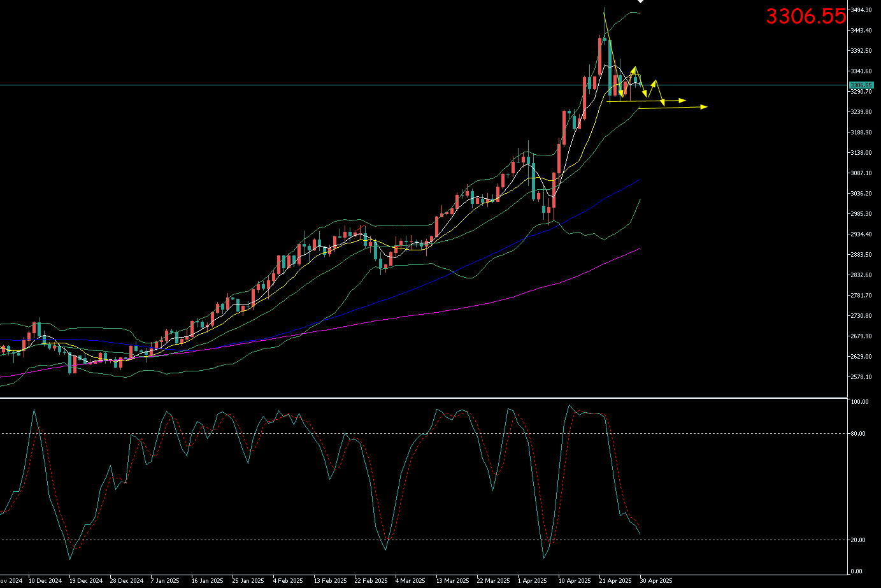Viewport: 881px width, 588px height.
Task: Click the 20.00 oscillator level label
Action: pos(859,540)
